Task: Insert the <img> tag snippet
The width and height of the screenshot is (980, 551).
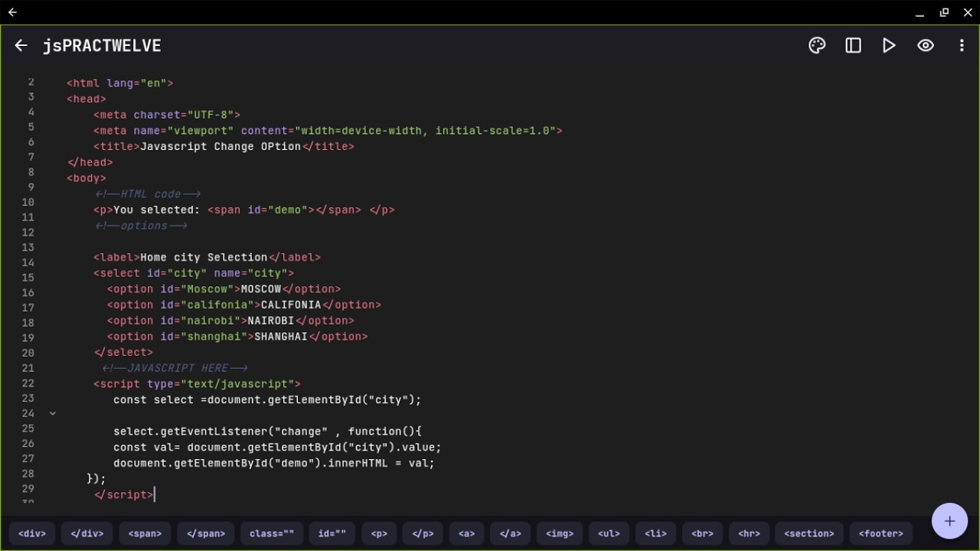Action: tap(560, 533)
